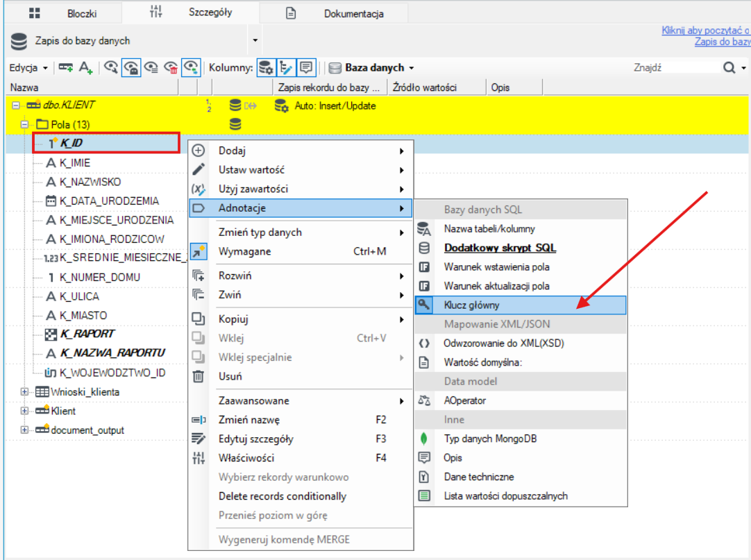Open the Edycja menu button
The height and width of the screenshot is (560, 751).
point(28,67)
